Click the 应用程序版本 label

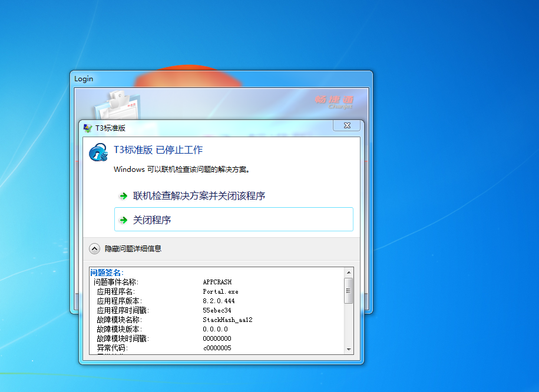coord(119,301)
